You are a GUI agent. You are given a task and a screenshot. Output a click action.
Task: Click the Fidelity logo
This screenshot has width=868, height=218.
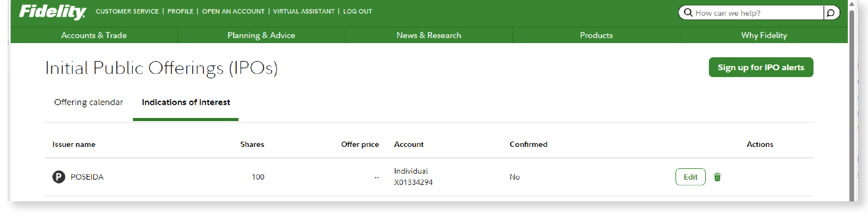tap(53, 12)
